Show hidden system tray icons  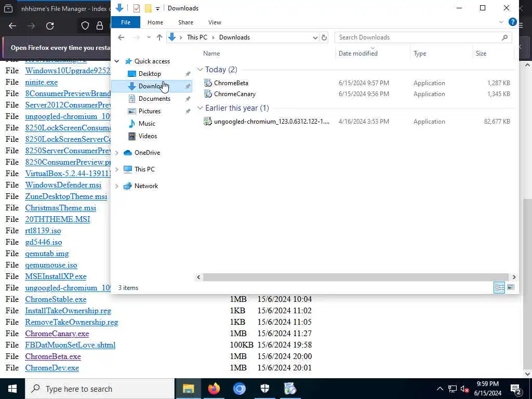440,389
